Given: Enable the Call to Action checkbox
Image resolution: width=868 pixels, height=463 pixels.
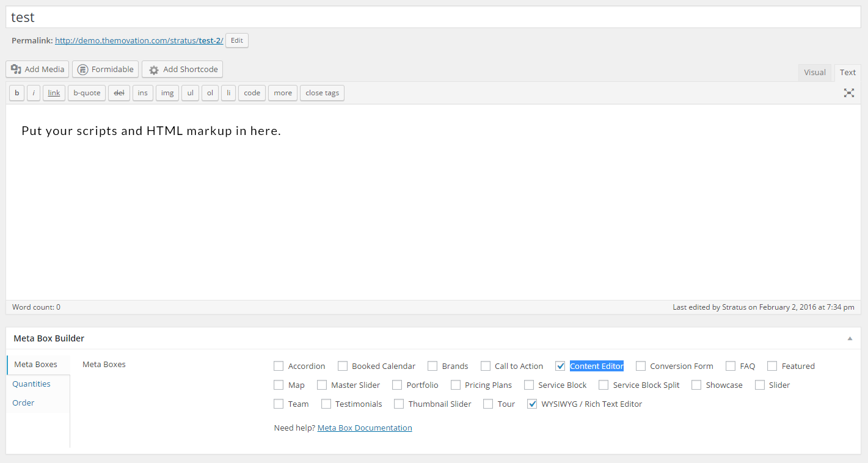Looking at the screenshot, I should pyautogui.click(x=486, y=366).
